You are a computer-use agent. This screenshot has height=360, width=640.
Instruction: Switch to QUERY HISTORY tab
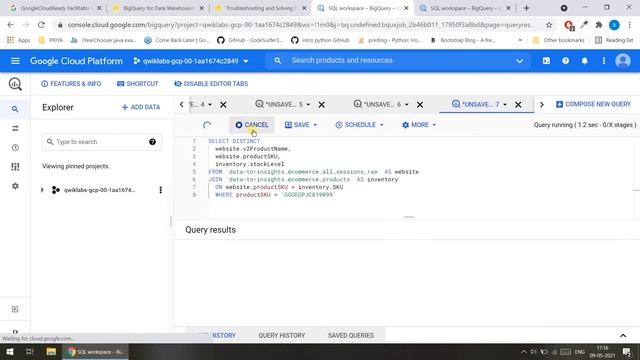click(282, 336)
